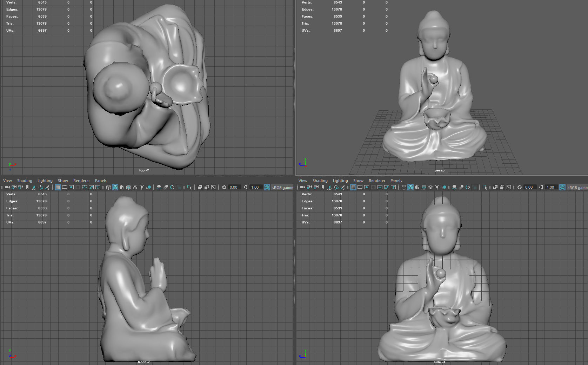The height and width of the screenshot is (365, 588).
Task: Click Select Camera icon in side -X panel
Action: click(302, 187)
